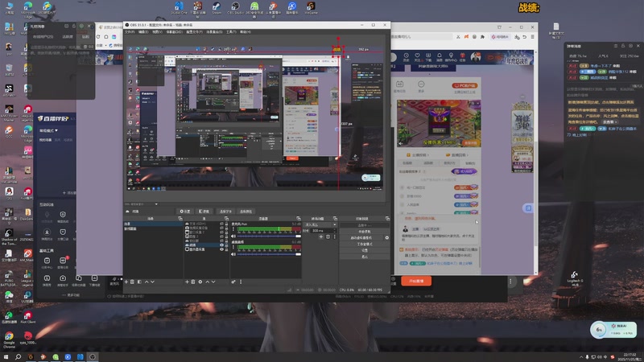This screenshot has height=362, width=644.
Task: Pop out the Sources dock panel
Action: 226,219
